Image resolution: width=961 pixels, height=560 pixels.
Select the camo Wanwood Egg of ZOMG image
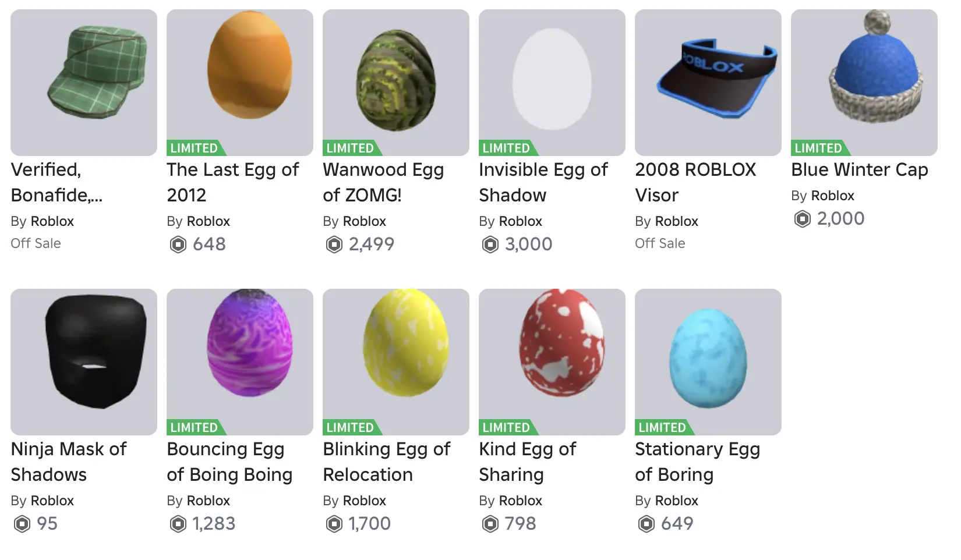tap(396, 83)
